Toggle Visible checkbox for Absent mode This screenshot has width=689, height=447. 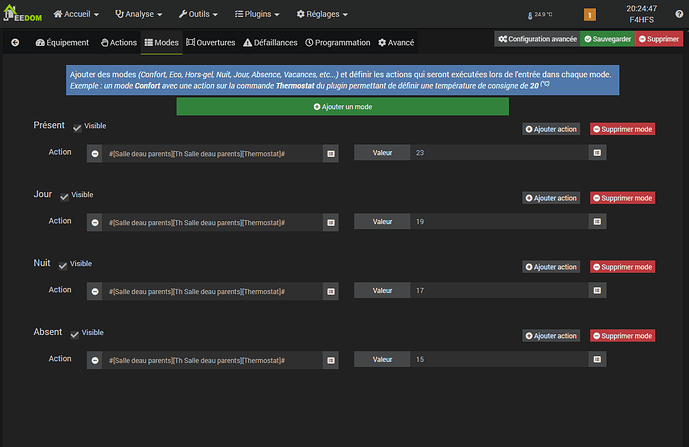75,334
